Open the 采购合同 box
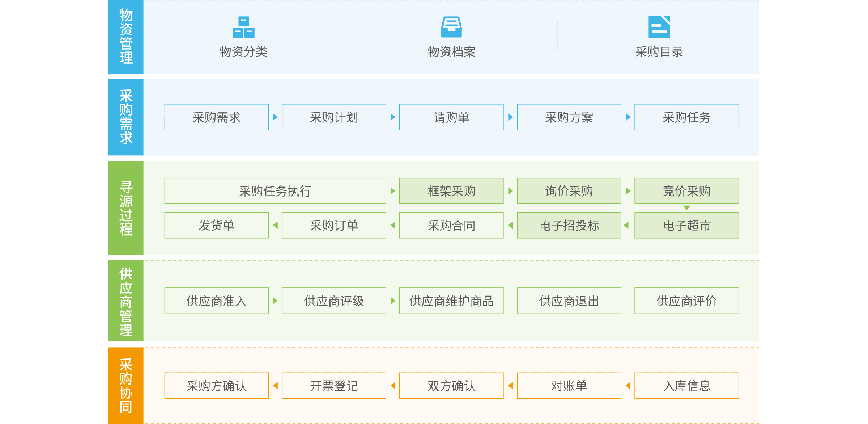868x424 pixels. point(451,225)
